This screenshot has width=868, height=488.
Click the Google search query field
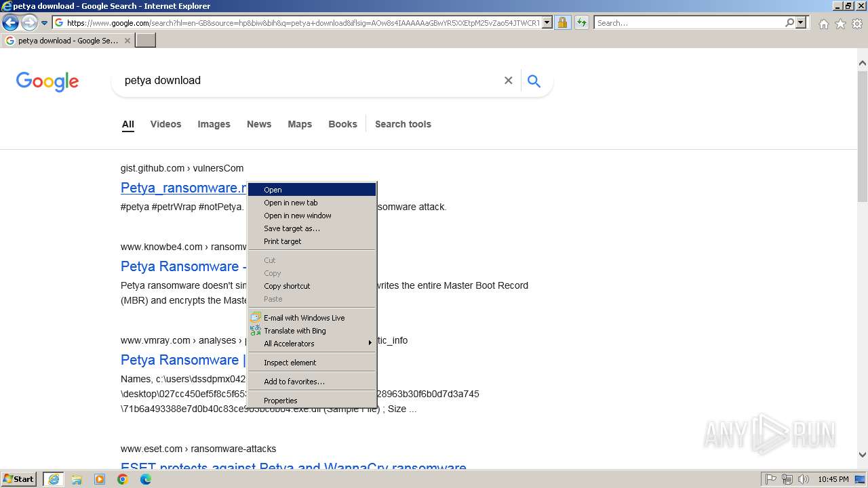pyautogui.click(x=309, y=81)
